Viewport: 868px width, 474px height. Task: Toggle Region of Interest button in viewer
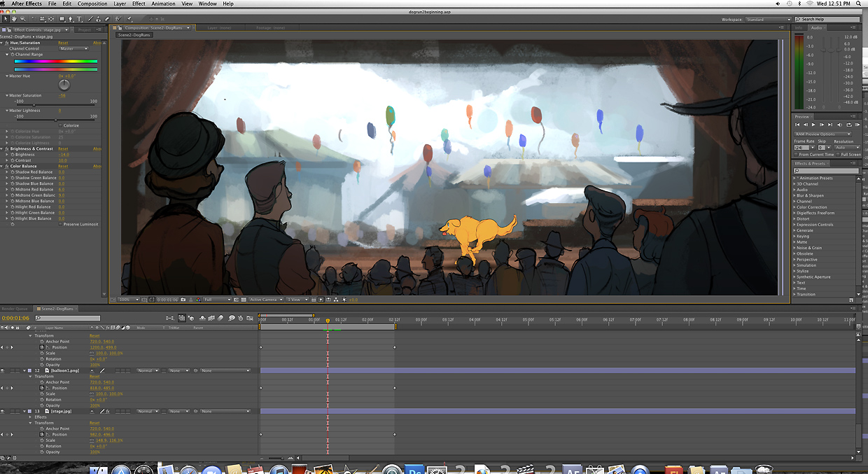tap(152, 299)
